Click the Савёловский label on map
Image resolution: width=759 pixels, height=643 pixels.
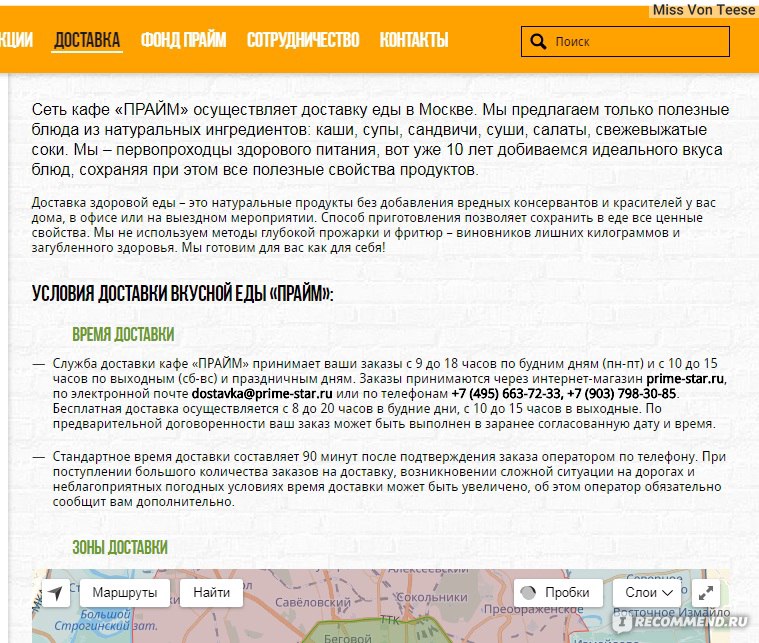(x=313, y=603)
